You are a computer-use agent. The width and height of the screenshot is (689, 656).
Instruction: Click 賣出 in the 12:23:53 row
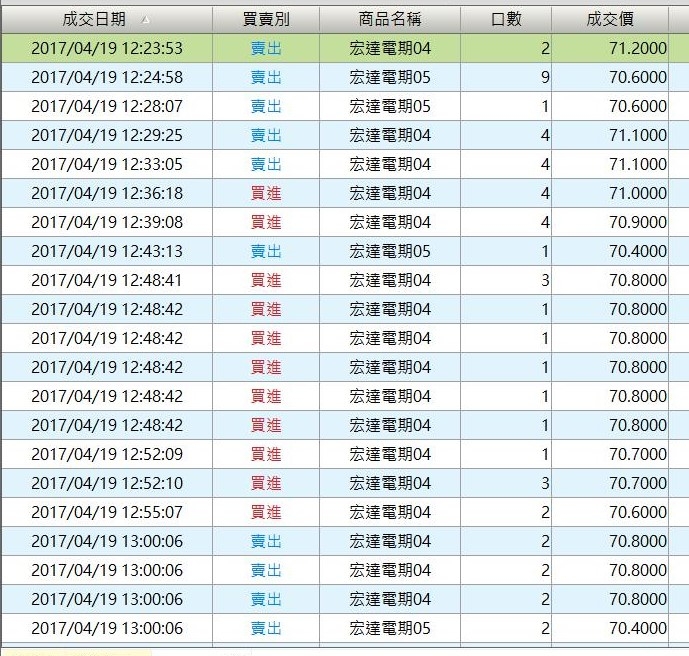pyautogui.click(x=266, y=48)
